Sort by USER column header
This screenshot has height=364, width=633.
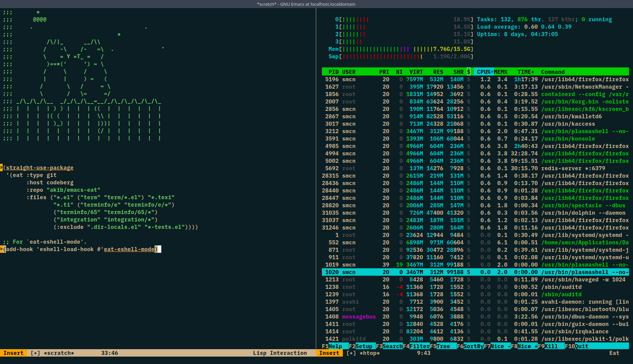[x=349, y=72]
